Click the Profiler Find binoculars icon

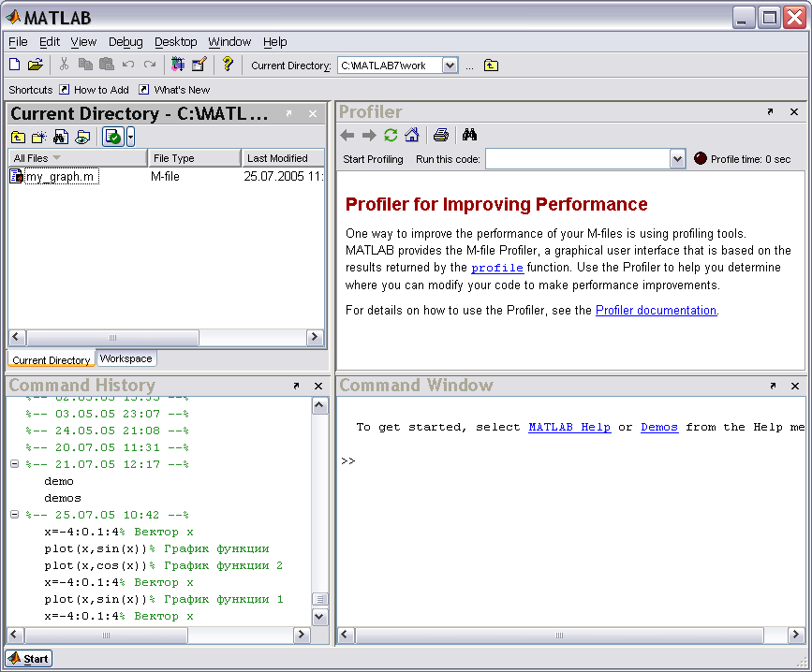[x=470, y=135]
